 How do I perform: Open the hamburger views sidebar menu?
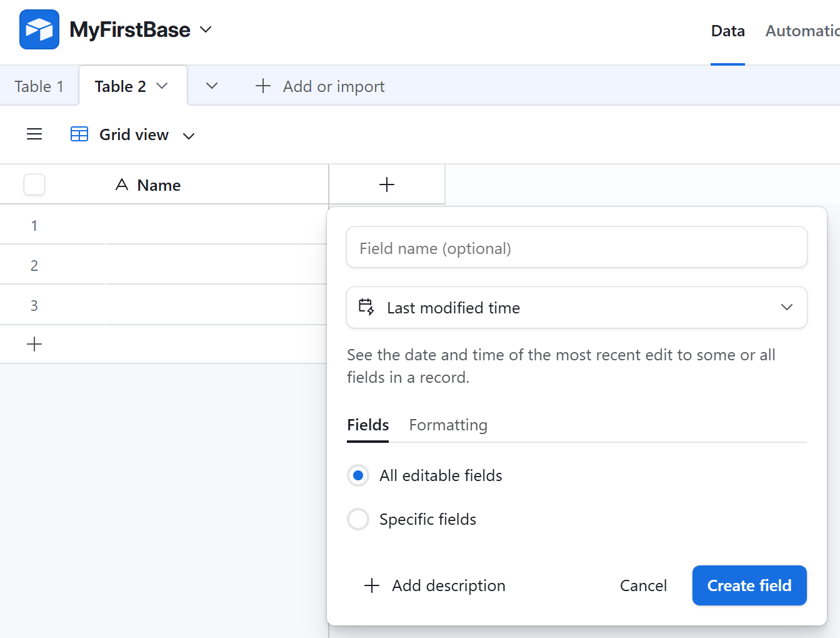click(34, 134)
